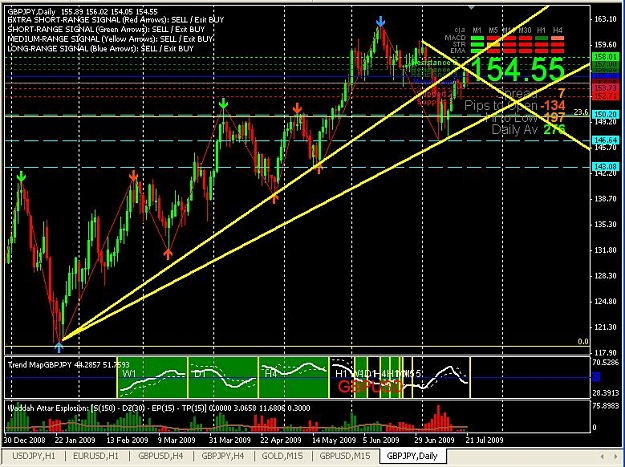Select the 150.20 cyan price label
Viewport: 625px width, 467px height.
(x=605, y=114)
